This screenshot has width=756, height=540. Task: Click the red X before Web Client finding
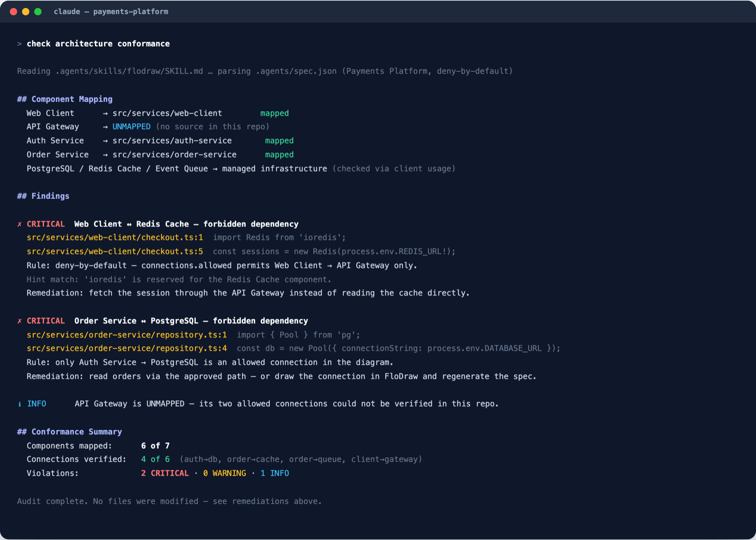pos(19,224)
